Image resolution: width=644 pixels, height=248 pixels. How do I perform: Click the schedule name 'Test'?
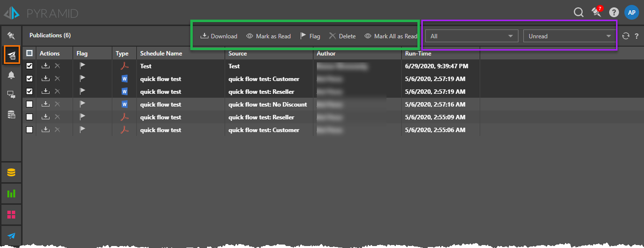coord(146,66)
